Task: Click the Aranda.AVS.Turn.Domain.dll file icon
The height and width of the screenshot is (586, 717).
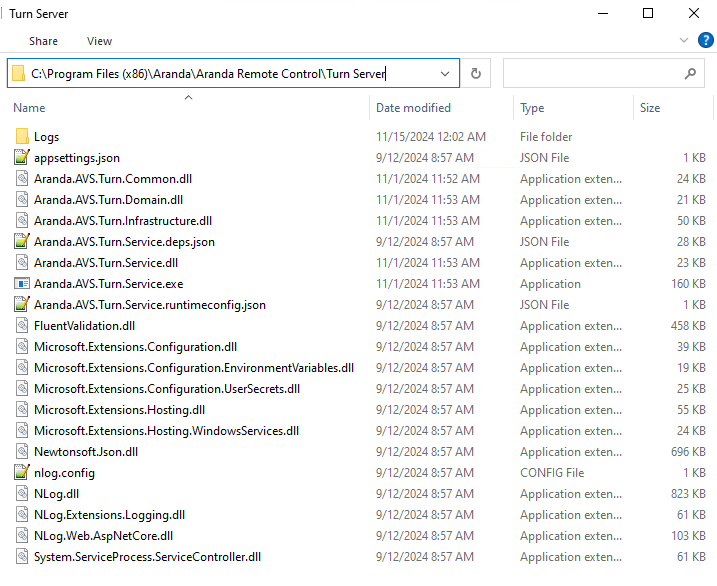Action: click(x=21, y=199)
